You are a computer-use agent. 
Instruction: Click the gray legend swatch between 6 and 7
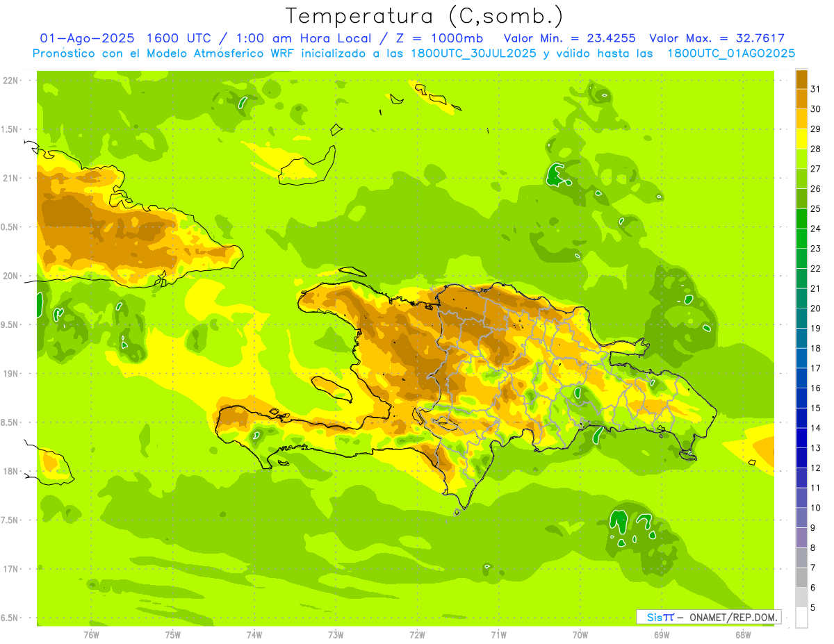(x=801, y=577)
